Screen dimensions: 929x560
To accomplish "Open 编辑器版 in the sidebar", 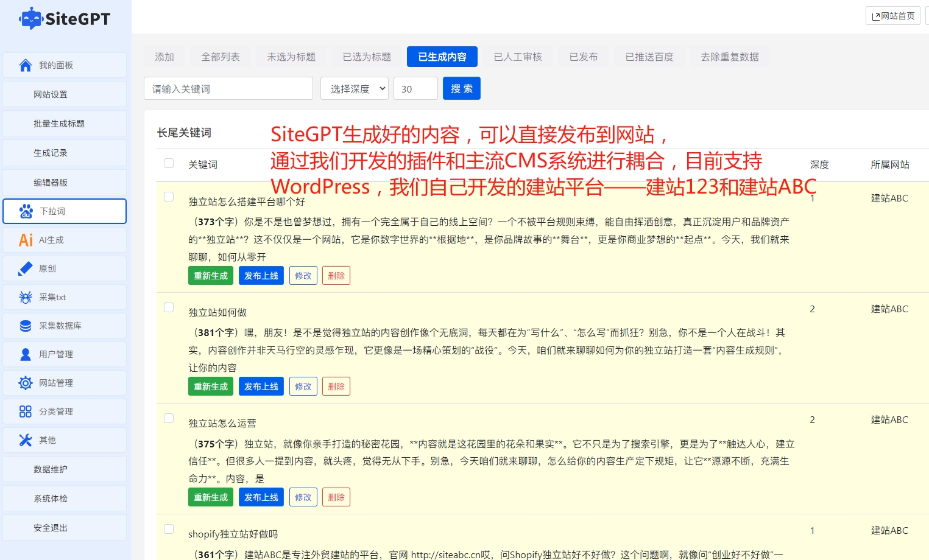I will 65,182.
